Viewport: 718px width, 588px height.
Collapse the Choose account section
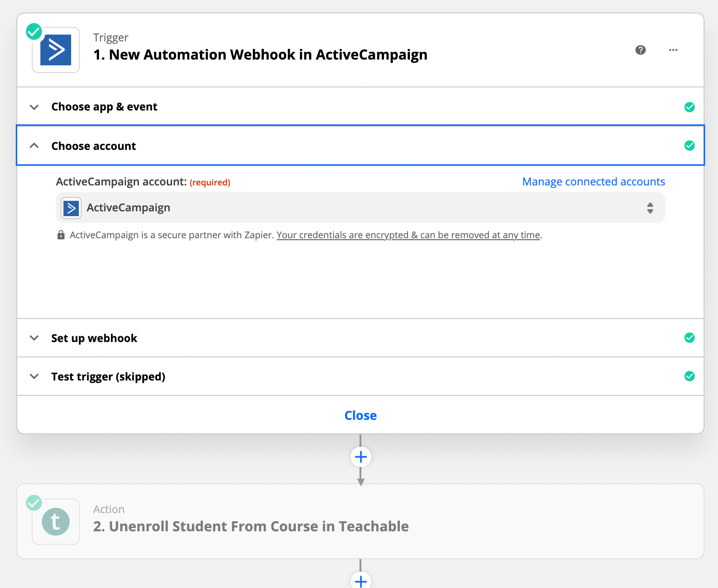(360, 146)
